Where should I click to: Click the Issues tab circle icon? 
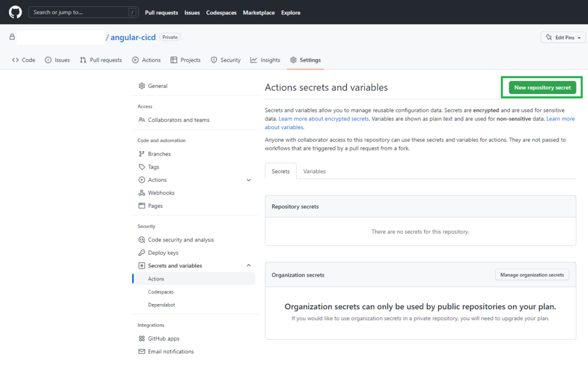coord(48,60)
